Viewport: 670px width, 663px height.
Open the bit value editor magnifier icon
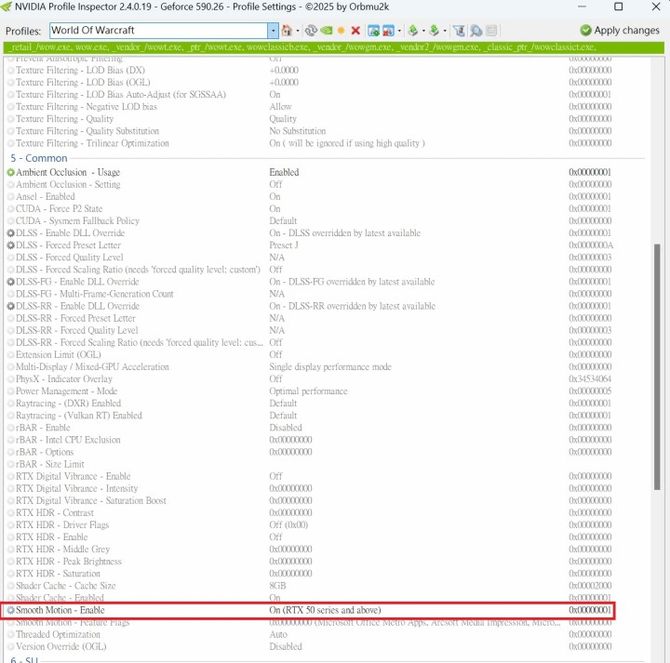476,30
